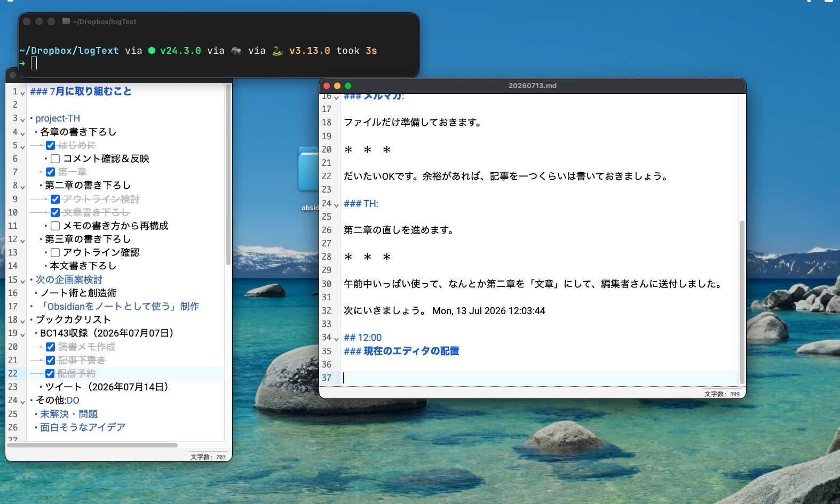
Task: Click the ノート術と創造術 item
Action: click(x=78, y=293)
